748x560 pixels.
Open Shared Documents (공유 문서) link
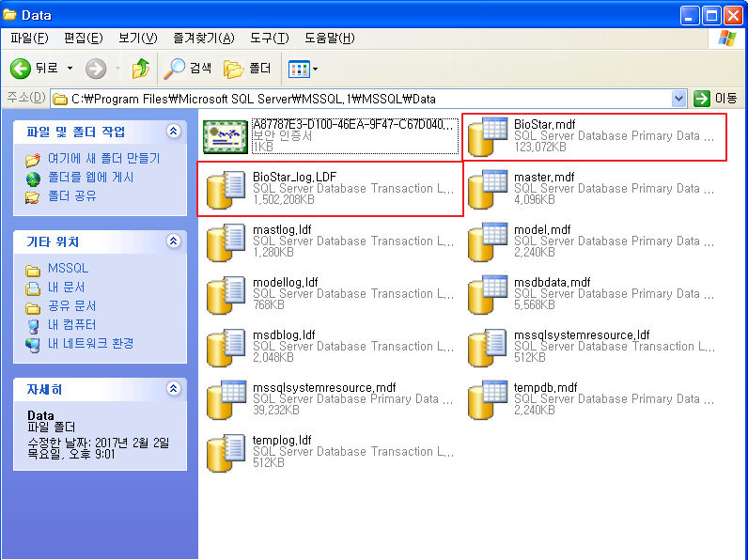[x=72, y=305]
